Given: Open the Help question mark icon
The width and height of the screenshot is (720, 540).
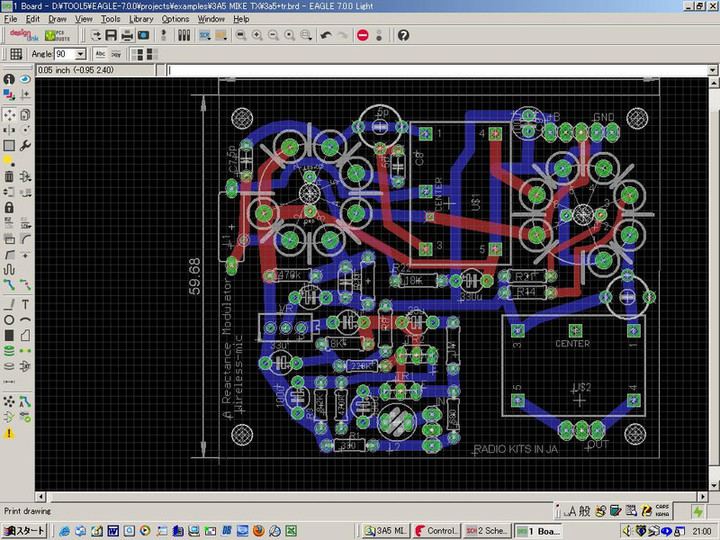Looking at the screenshot, I should (x=403, y=35).
